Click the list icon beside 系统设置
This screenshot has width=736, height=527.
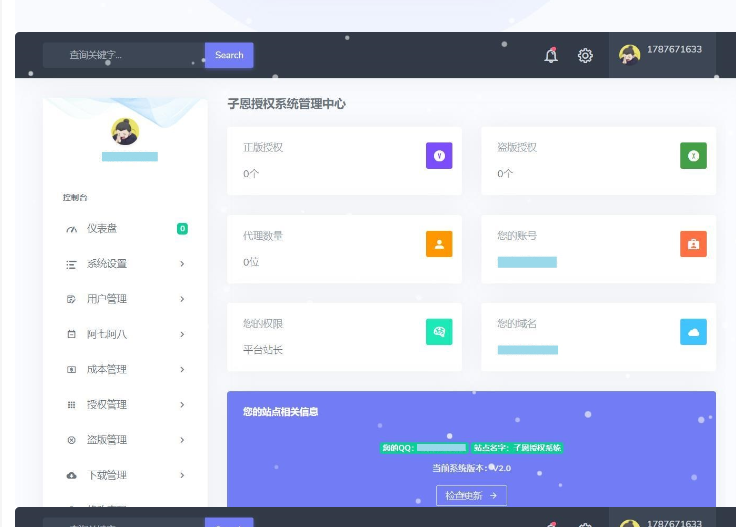[x=71, y=264]
